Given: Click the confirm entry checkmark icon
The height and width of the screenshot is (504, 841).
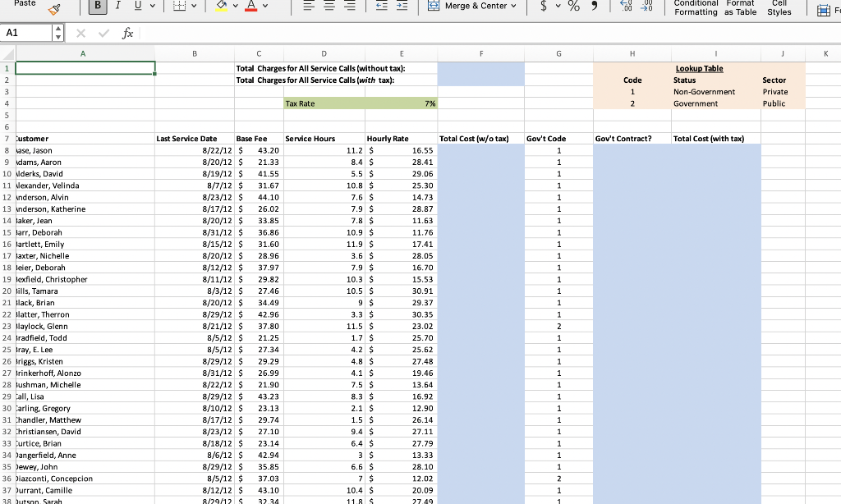Looking at the screenshot, I should 103,33.
